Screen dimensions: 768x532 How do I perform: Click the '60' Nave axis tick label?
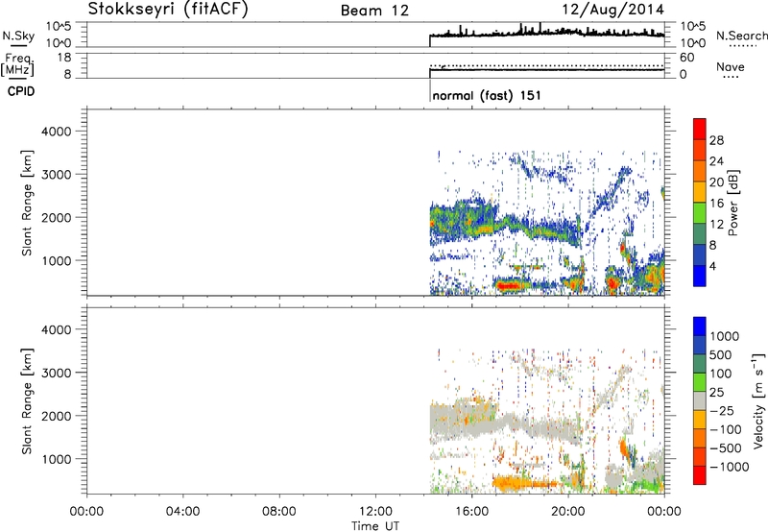pos(687,58)
